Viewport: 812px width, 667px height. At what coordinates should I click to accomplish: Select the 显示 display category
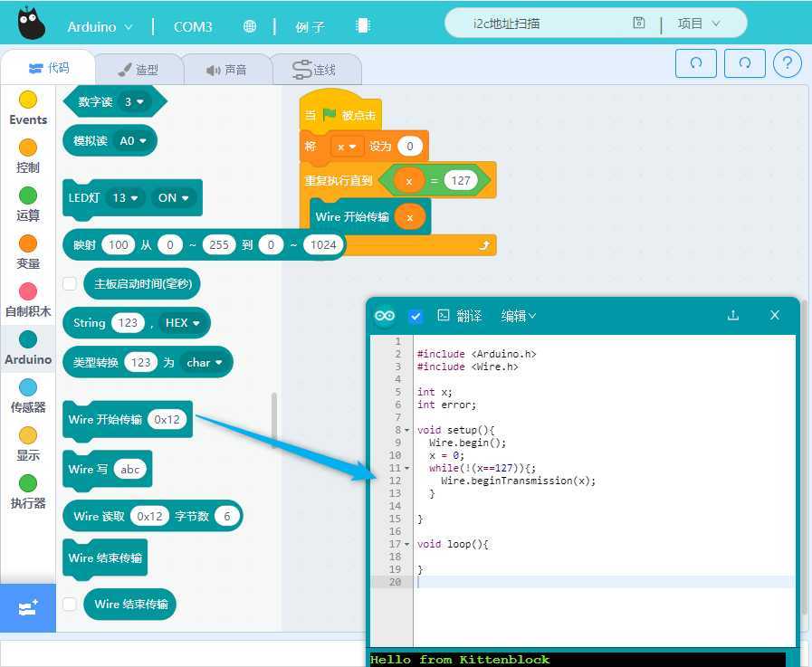pos(28,443)
